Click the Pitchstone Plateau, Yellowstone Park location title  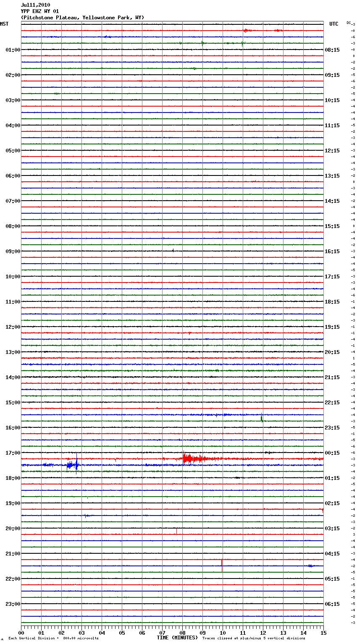click(x=82, y=18)
